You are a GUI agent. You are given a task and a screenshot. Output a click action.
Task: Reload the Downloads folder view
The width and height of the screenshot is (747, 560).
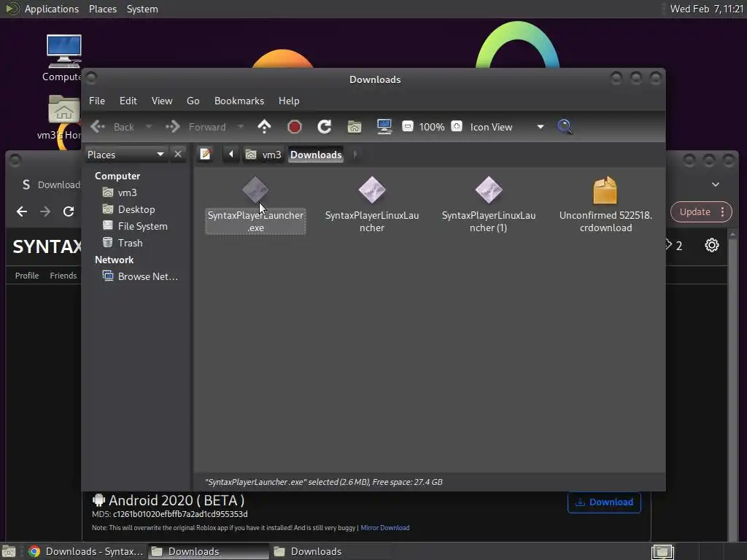[x=325, y=127]
